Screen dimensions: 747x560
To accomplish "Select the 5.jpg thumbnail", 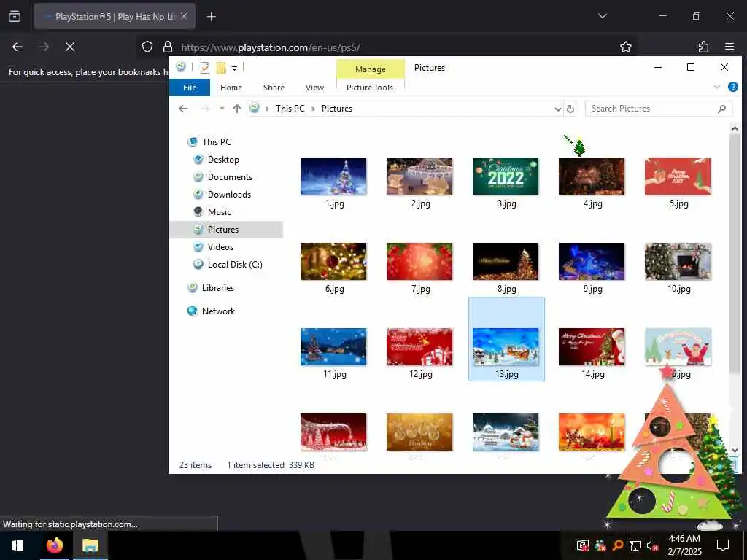I will (x=678, y=176).
